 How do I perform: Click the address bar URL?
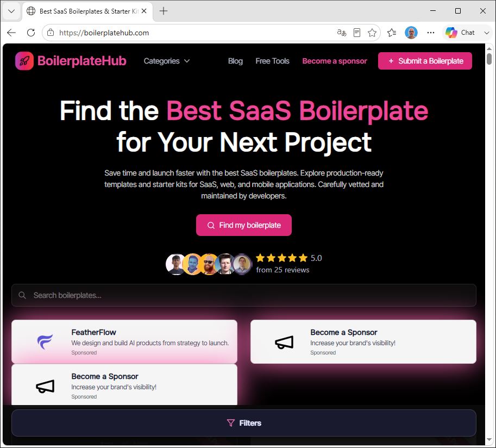coord(104,33)
